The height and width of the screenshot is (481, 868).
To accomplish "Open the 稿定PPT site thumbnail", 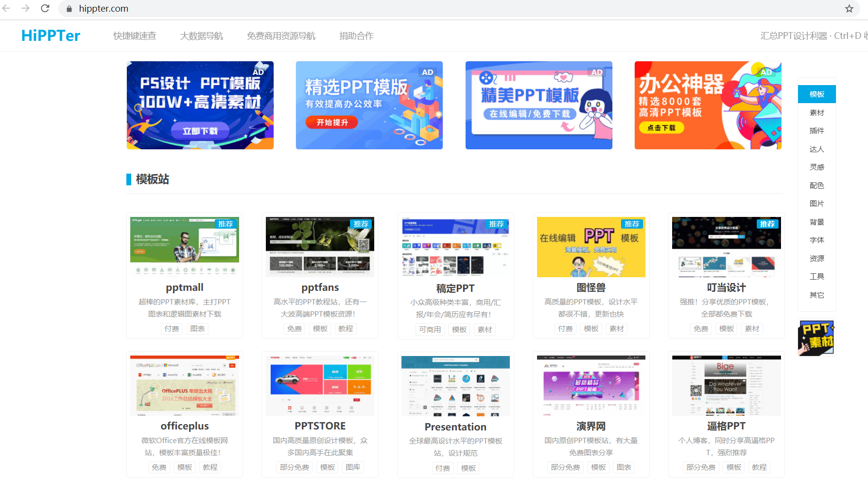I will pyautogui.click(x=455, y=247).
